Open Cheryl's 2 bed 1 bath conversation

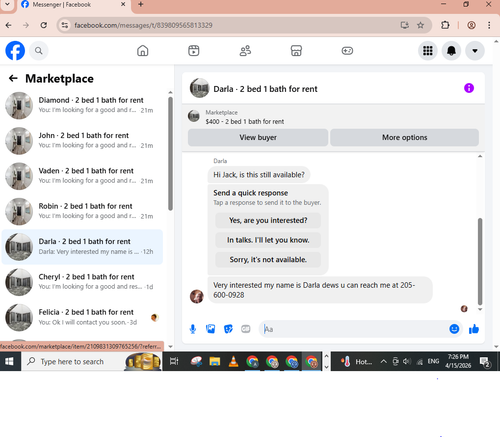[82, 282]
